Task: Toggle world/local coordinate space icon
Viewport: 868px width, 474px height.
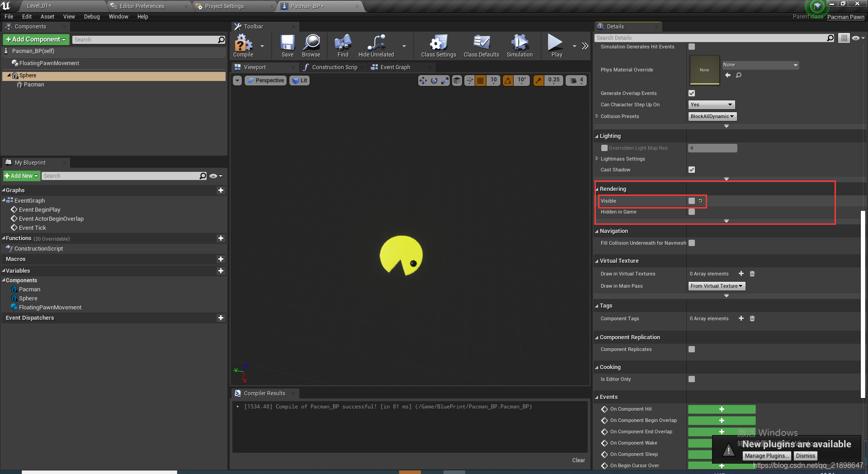Action: pos(457,81)
